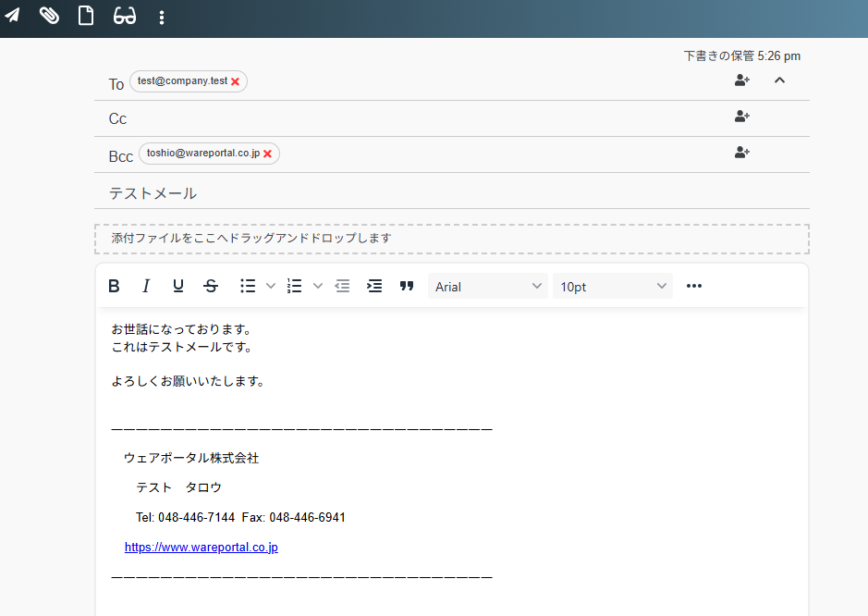The height and width of the screenshot is (616, 868).
Task: Toggle italic formatting
Action: tap(145, 286)
